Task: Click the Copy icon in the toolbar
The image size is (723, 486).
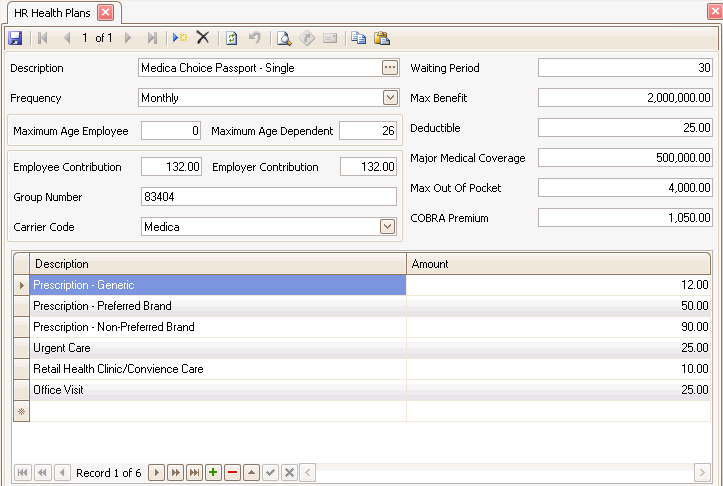Action: click(358, 38)
